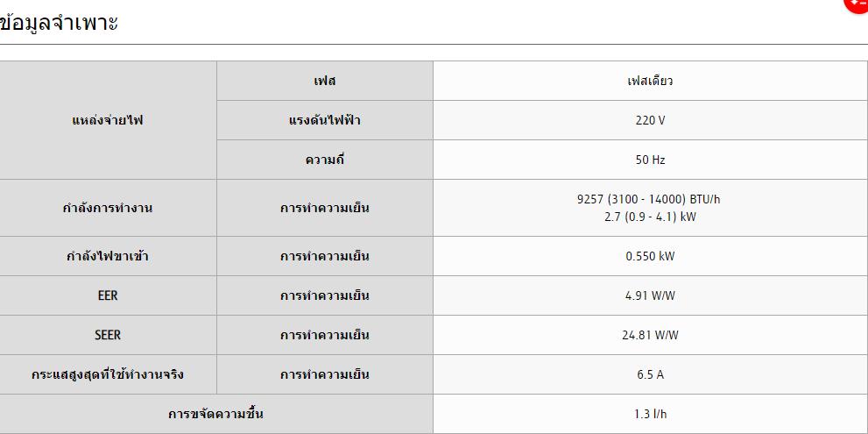Image resolution: width=868 pixels, height=434 pixels.
Task: Click the เฟส label cell
Action: point(324,81)
